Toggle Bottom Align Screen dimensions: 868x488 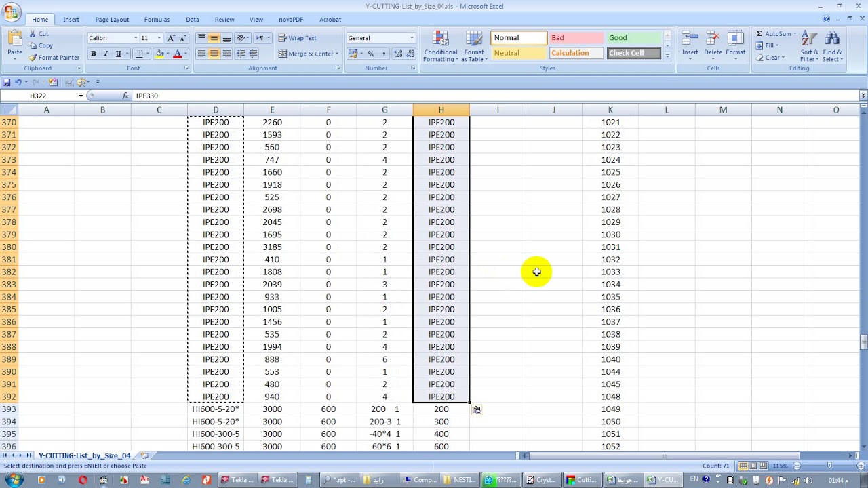pos(226,38)
